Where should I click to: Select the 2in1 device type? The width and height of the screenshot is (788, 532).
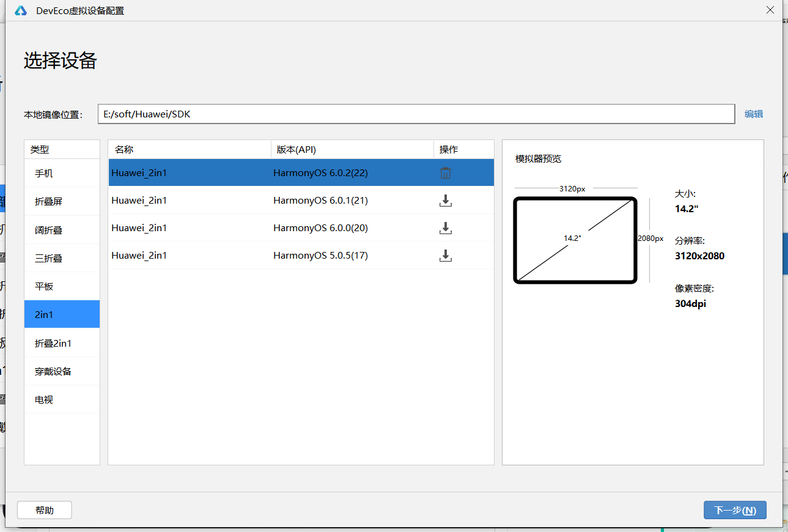(62, 314)
